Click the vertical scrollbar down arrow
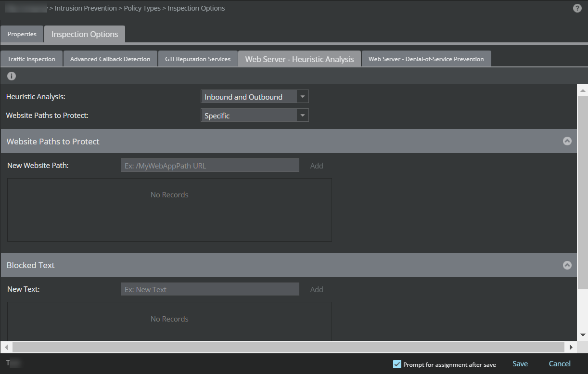The height and width of the screenshot is (374, 588). point(583,335)
